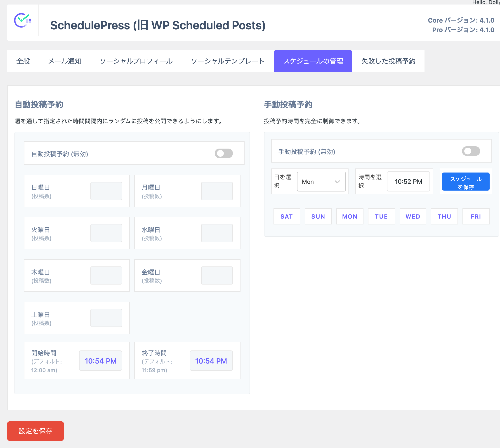Select the FRI day box
The height and width of the screenshot is (448, 500).
[476, 216]
